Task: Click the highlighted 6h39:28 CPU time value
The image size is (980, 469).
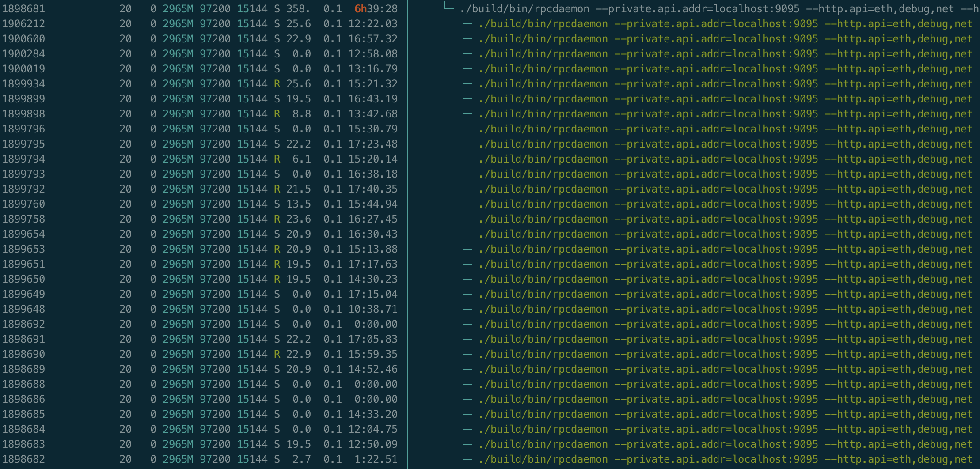Action: 376,8
